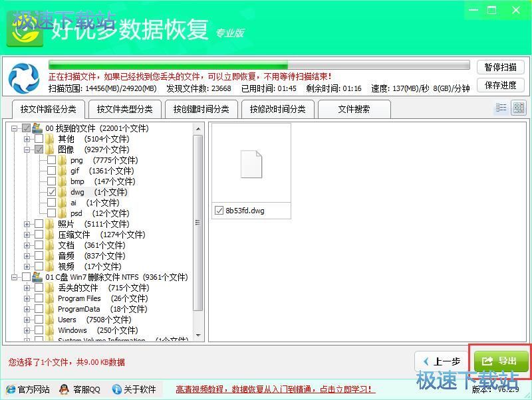
Task: Click the folder icon for 压缩文件
Action: point(50,235)
